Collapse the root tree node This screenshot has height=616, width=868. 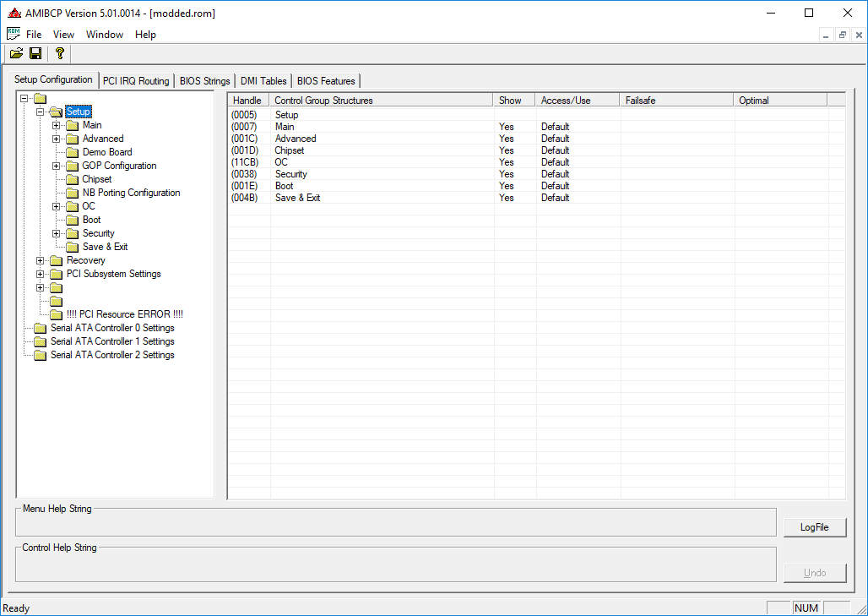pyautogui.click(x=24, y=99)
